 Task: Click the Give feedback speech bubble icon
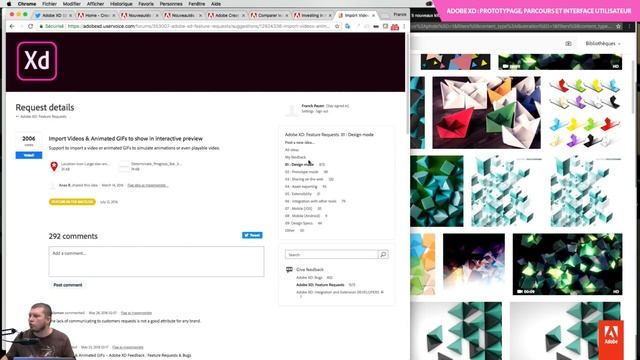(289, 269)
